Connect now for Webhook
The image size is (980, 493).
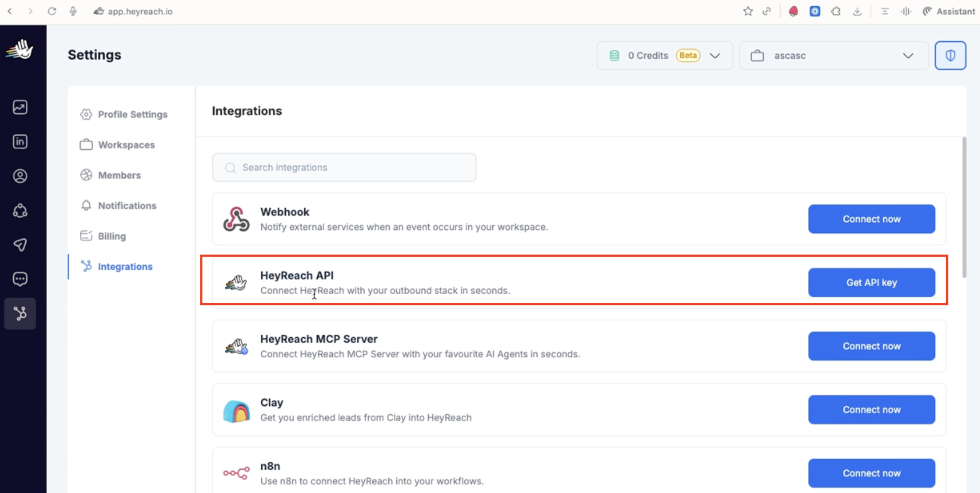[871, 219]
